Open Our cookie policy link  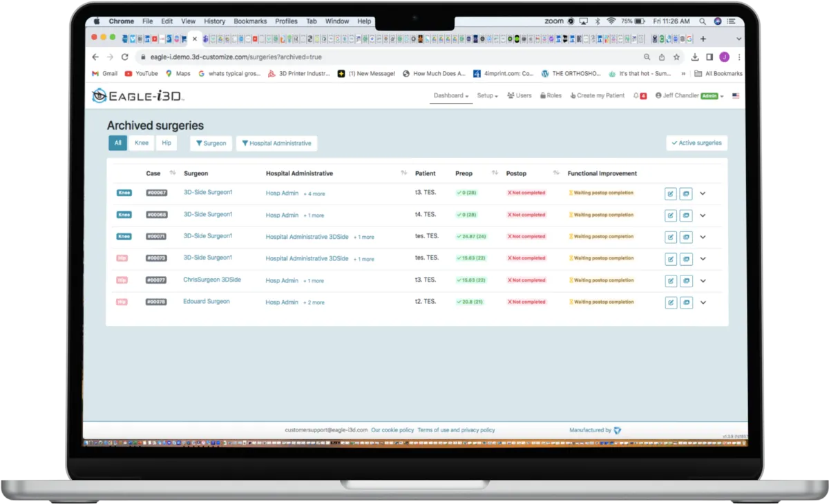point(392,430)
